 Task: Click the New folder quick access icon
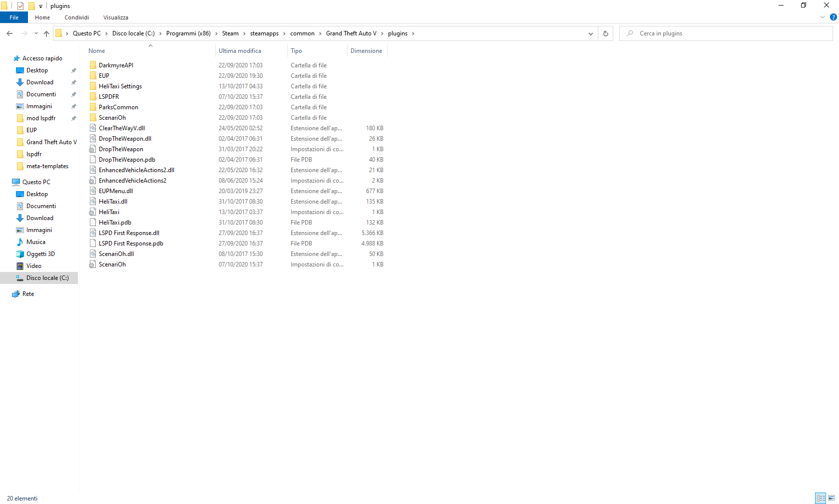(31, 6)
